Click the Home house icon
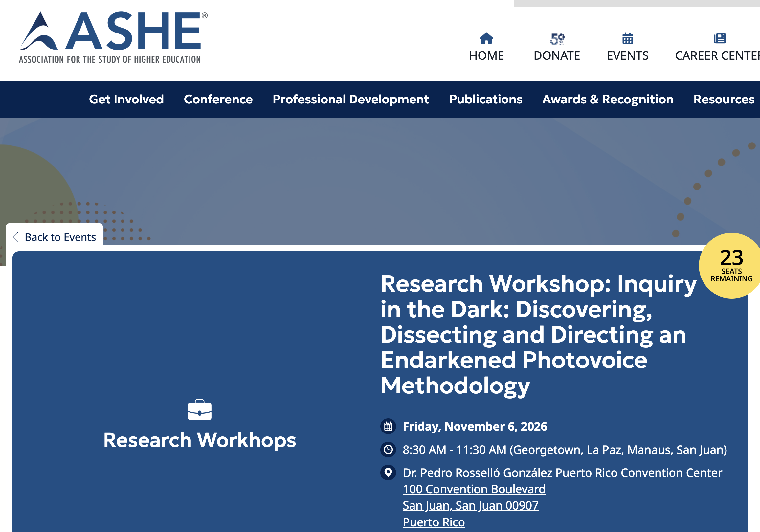Viewport: 760px width, 532px height. tap(486, 39)
